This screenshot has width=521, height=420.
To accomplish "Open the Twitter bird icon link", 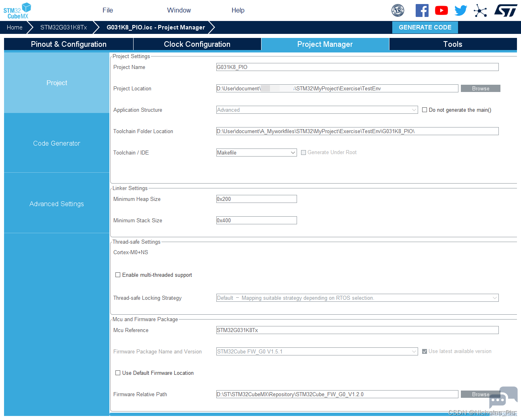I will click(x=461, y=10).
